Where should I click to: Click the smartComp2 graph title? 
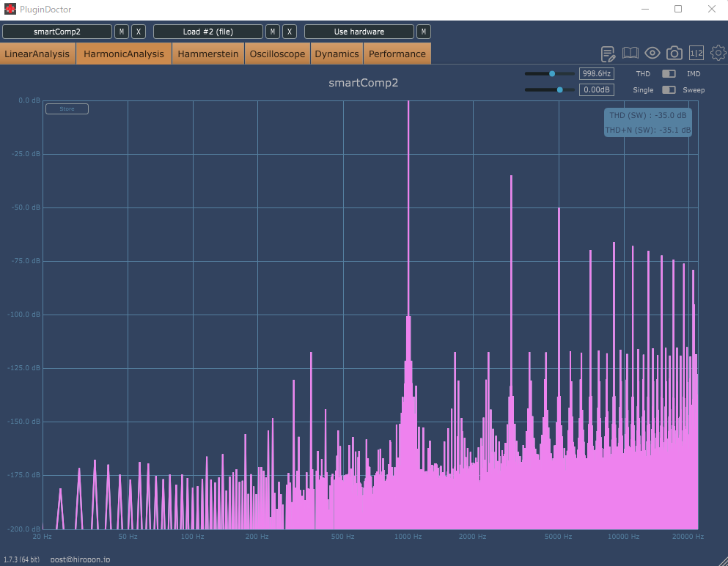pyautogui.click(x=364, y=83)
